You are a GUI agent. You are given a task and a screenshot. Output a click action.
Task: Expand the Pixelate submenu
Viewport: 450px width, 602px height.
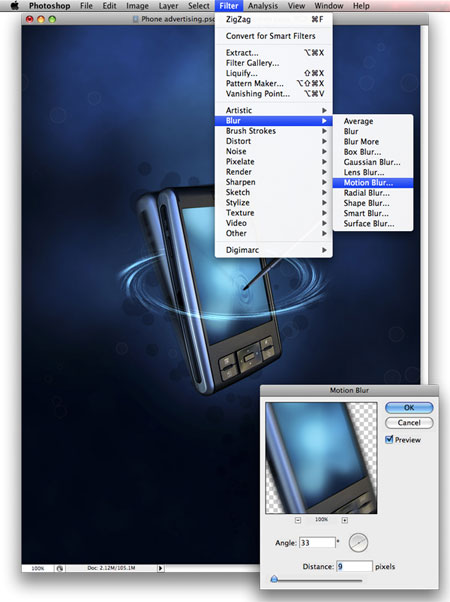pyautogui.click(x=274, y=162)
